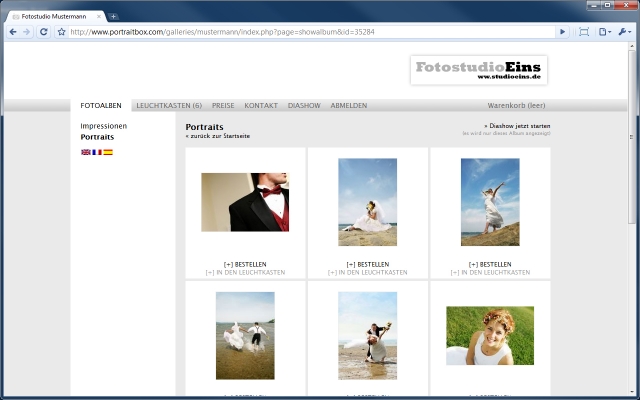Add groom photo IN DEN LEUCHTKASTEN
Image resolution: width=640 pixels, height=400 pixels.
(245, 272)
